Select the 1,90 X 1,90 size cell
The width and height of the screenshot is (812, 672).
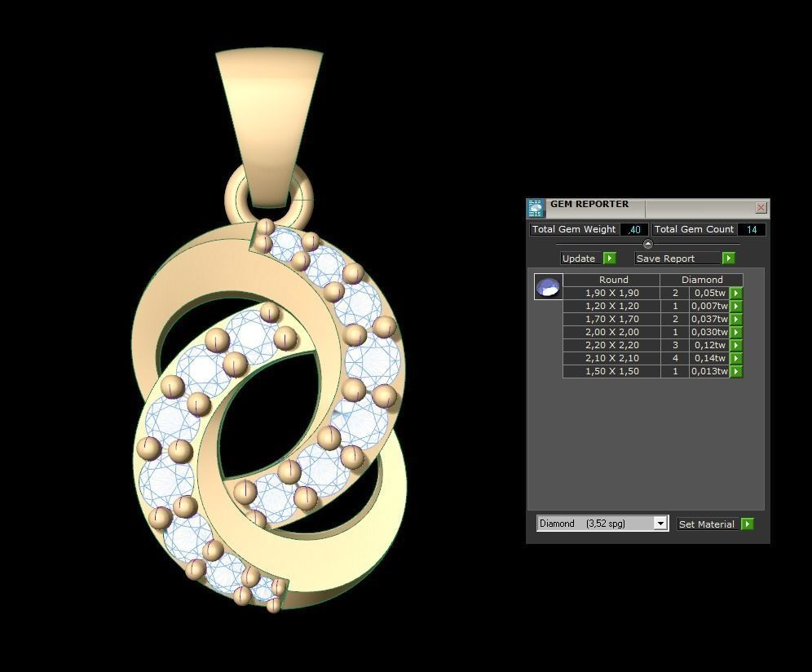click(x=611, y=294)
